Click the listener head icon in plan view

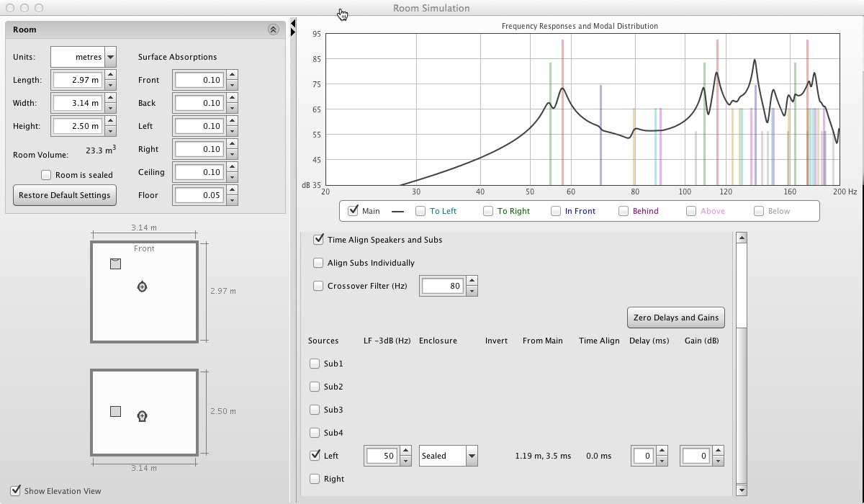(x=142, y=287)
